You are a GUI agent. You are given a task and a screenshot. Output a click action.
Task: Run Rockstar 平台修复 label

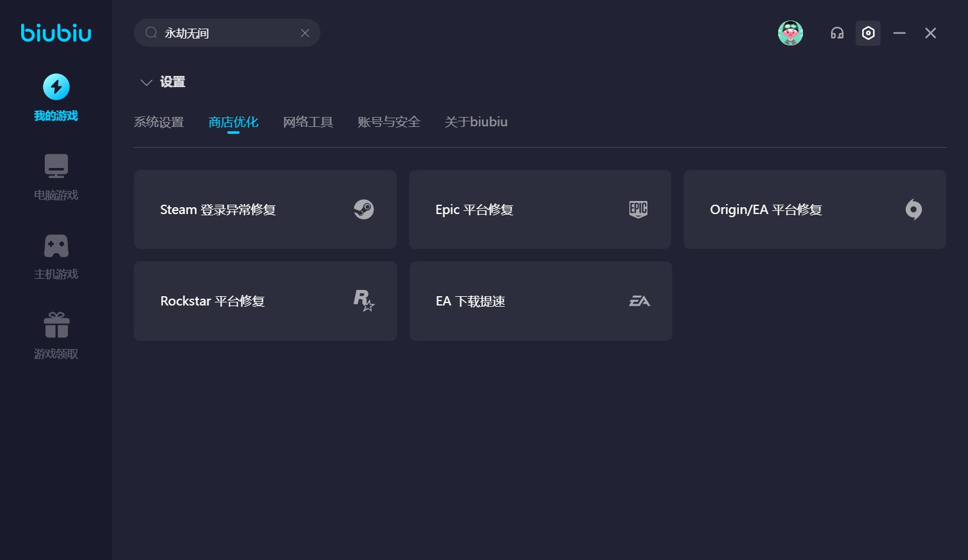(x=212, y=301)
